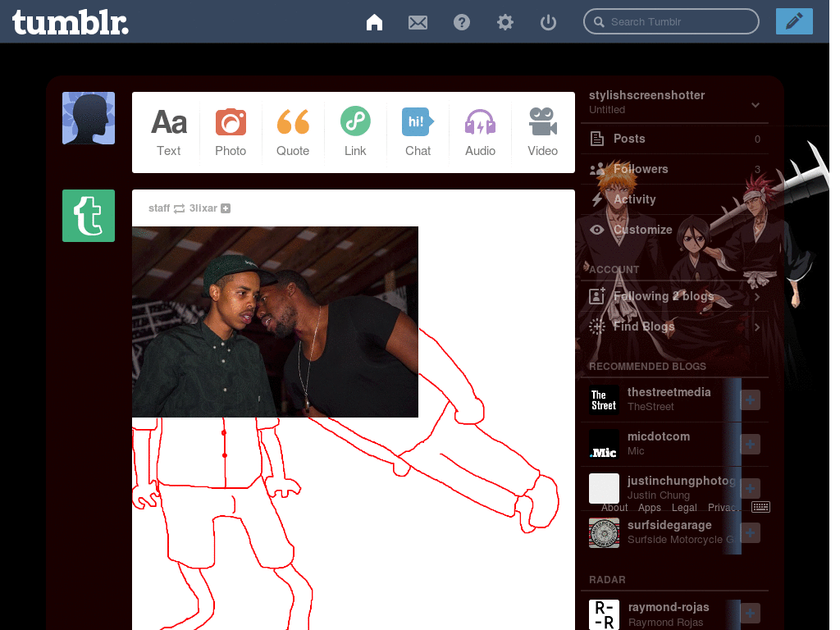Open settings gear icon in header

click(505, 22)
